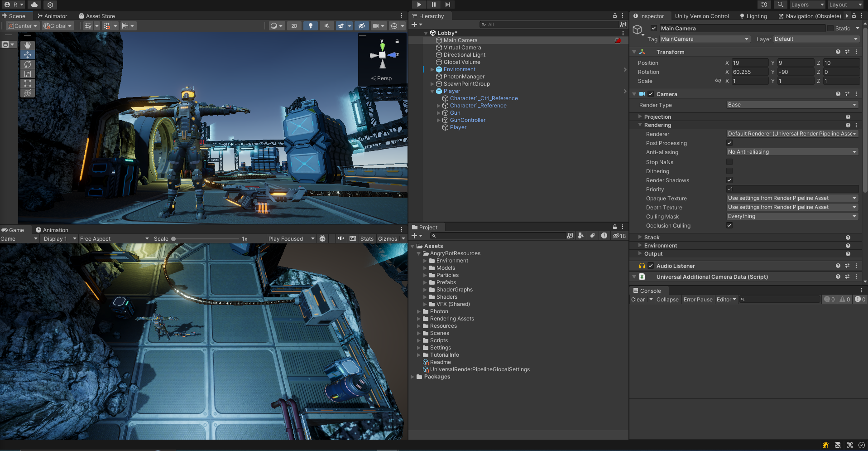Expand the Environment object in Hierarchy
This screenshot has height=451, width=868.
(x=432, y=69)
